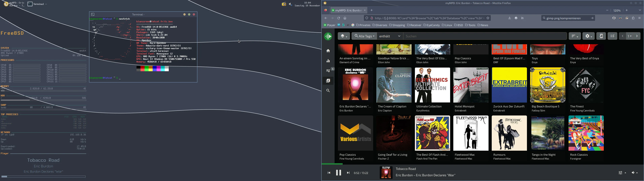This screenshot has width=644, height=181.
Task: Open the gear view settings dropdown
Action: (588, 36)
